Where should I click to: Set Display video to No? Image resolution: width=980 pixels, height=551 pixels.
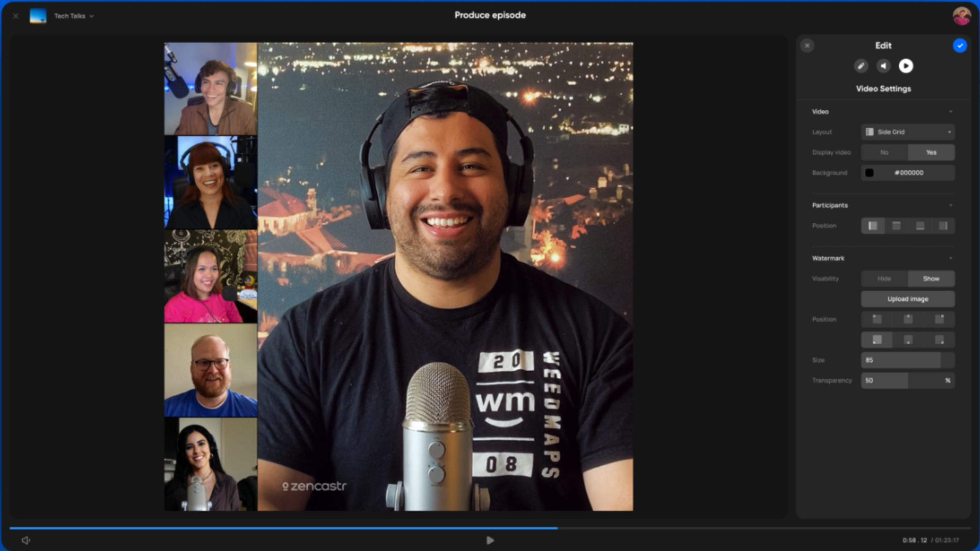coord(884,152)
